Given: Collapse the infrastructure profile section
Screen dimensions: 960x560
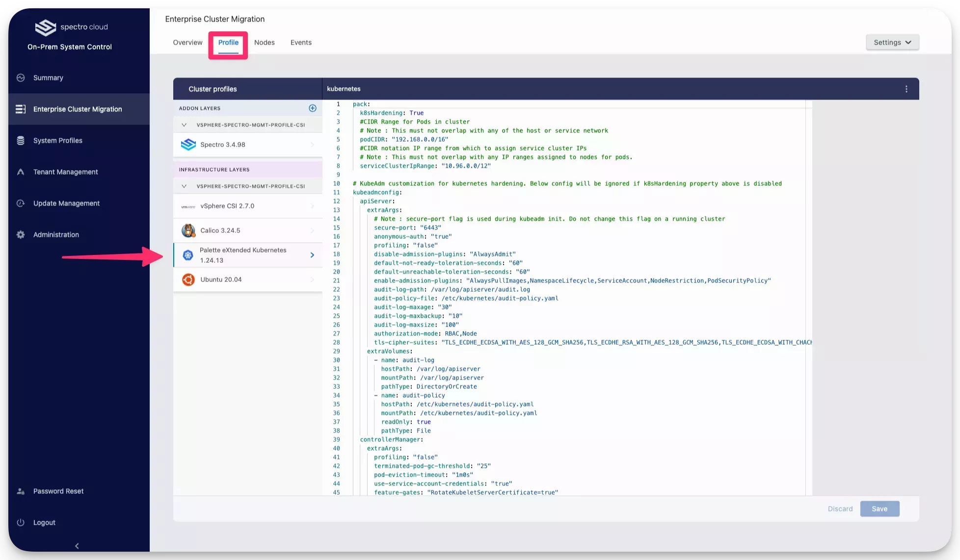Looking at the screenshot, I should pyautogui.click(x=184, y=186).
